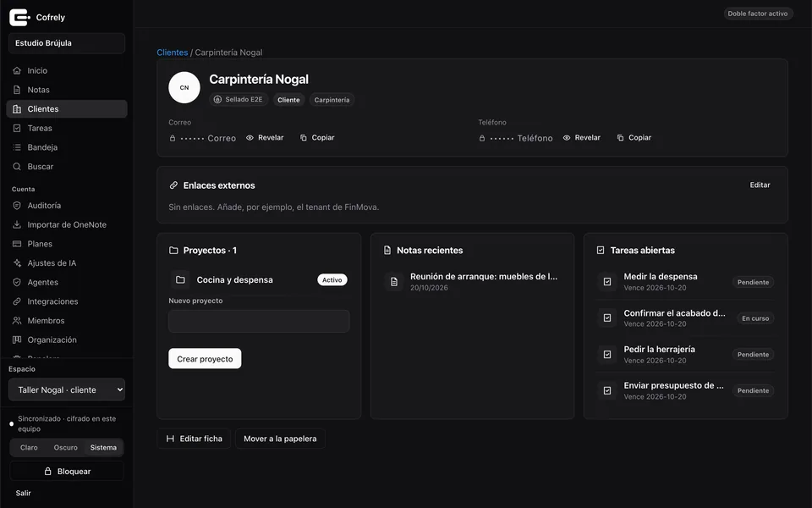The image size is (812, 508).
Task: Open the Taller Nogal · cliente space dropdown
Action: (x=67, y=389)
